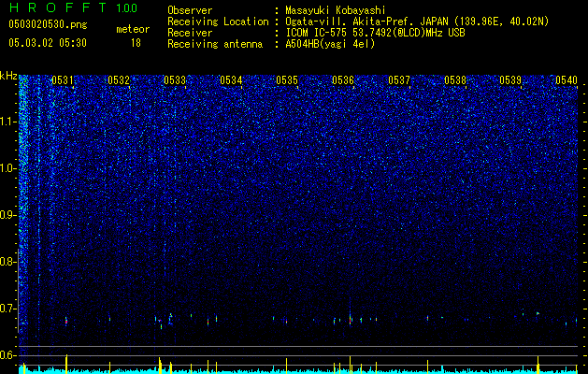The height and width of the screenshot is (374, 588).
Task: Click the 1.1 kHz axis label
Action: click(x=8, y=122)
